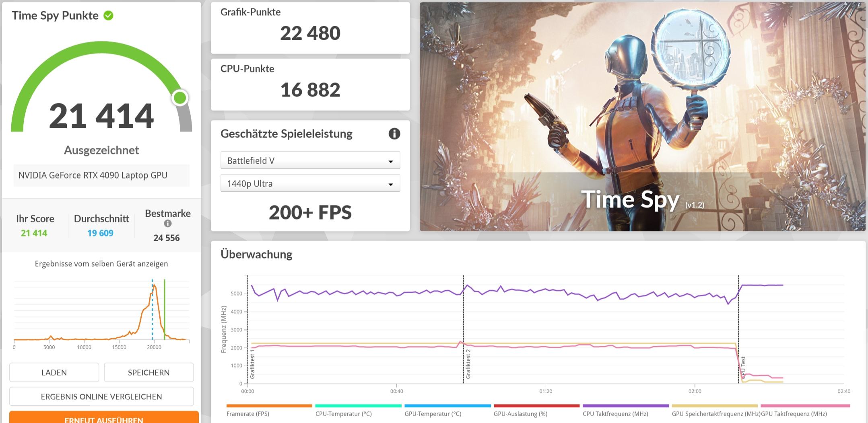Click the green Ihr Score value 21 414
Image resolution: width=868 pixels, height=423 pixels.
pos(34,233)
